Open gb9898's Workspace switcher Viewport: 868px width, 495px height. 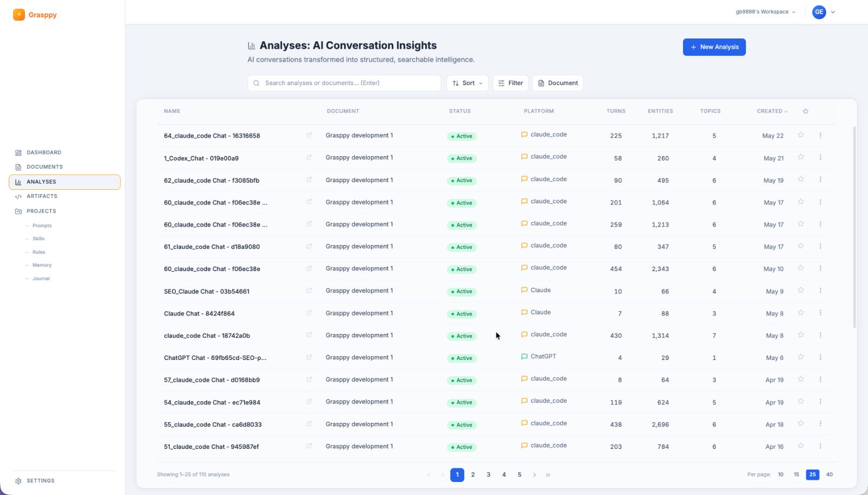765,12
